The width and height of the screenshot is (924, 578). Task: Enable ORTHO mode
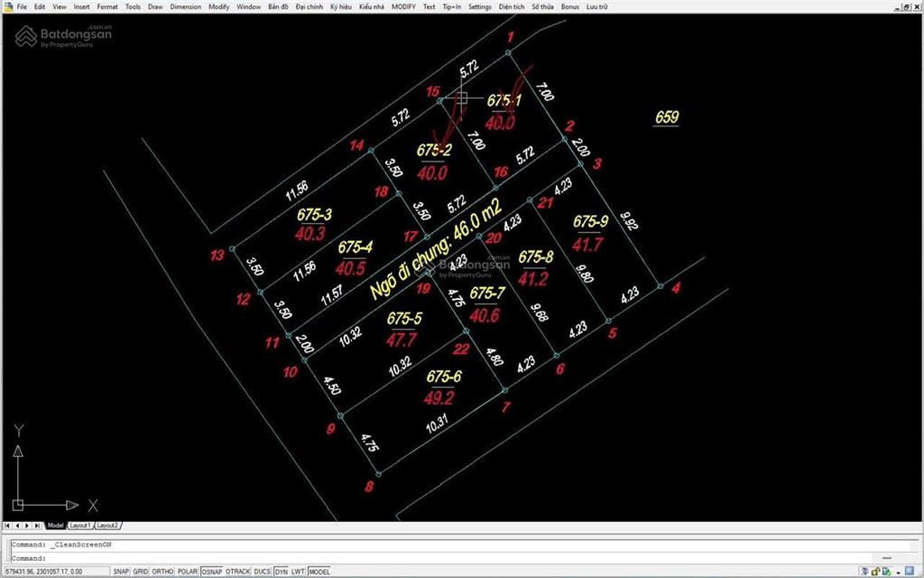(x=162, y=572)
